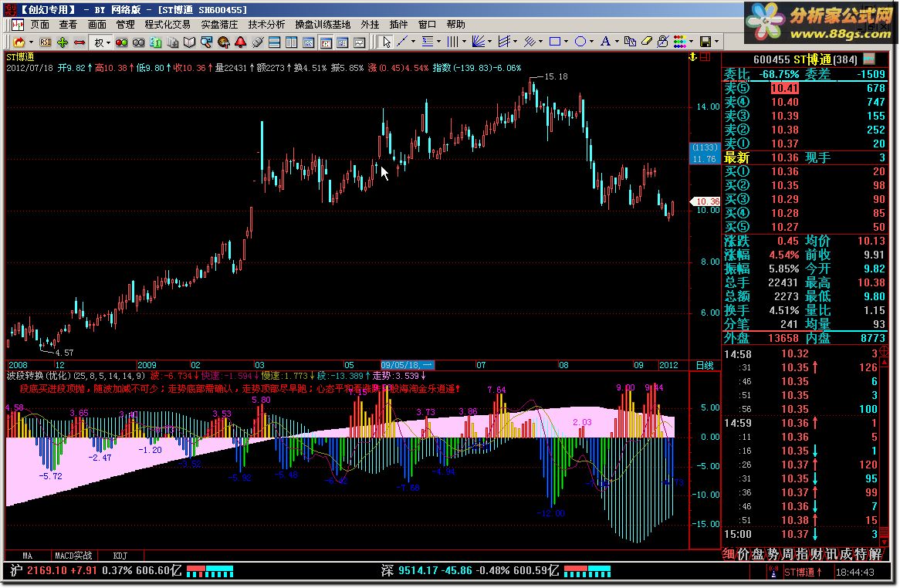Open dropdown arrow beside color palette icon
This screenshot has height=588, width=900.
click(691, 42)
